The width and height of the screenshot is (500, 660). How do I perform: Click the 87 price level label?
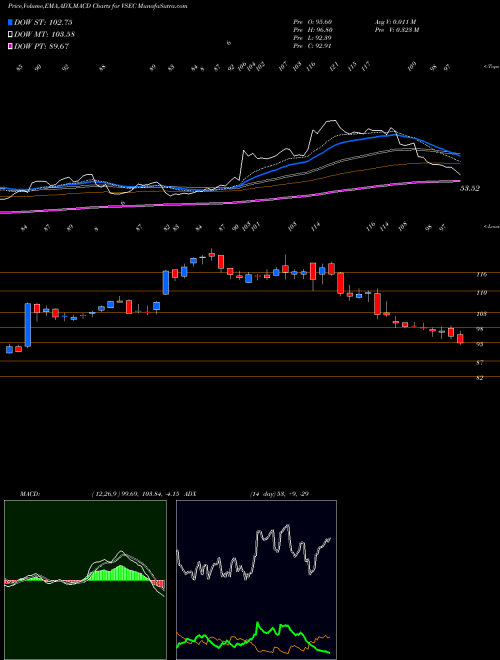(480, 362)
